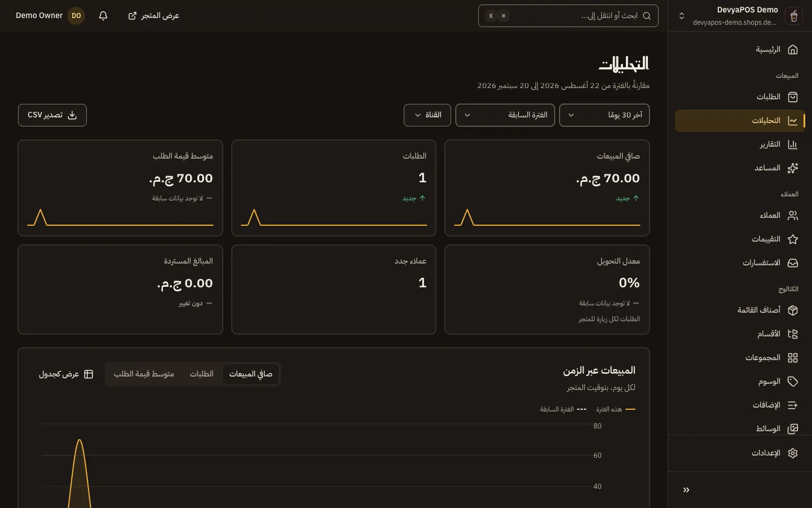Click the أصناف القائمة box icon
The image size is (812, 508).
(x=793, y=310)
